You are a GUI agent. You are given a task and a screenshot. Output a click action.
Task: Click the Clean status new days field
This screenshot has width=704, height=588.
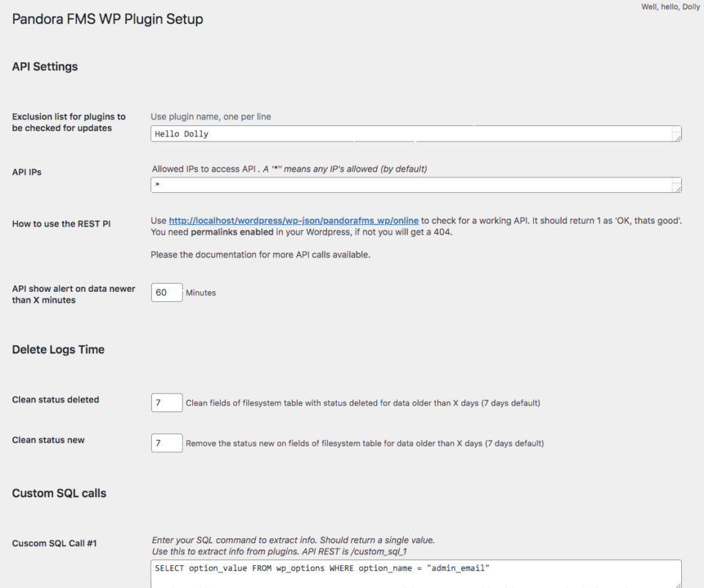pos(166,443)
